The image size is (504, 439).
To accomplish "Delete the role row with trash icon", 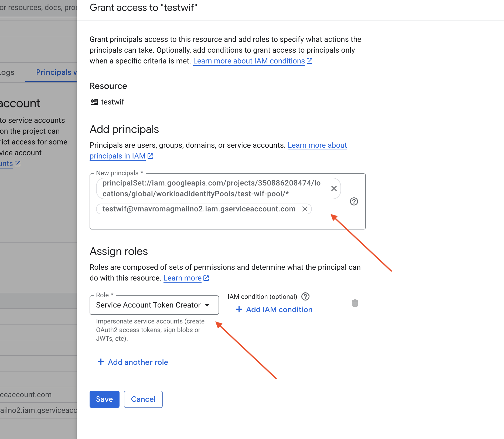I will [355, 303].
